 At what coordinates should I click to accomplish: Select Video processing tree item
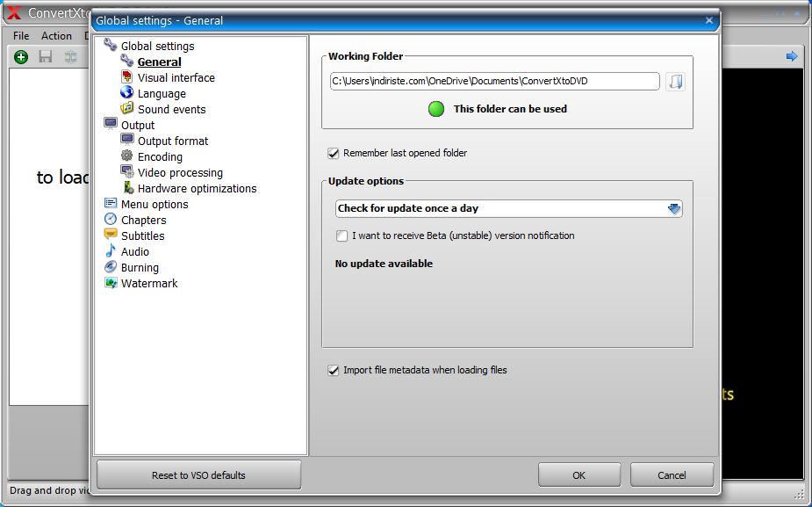tap(180, 172)
